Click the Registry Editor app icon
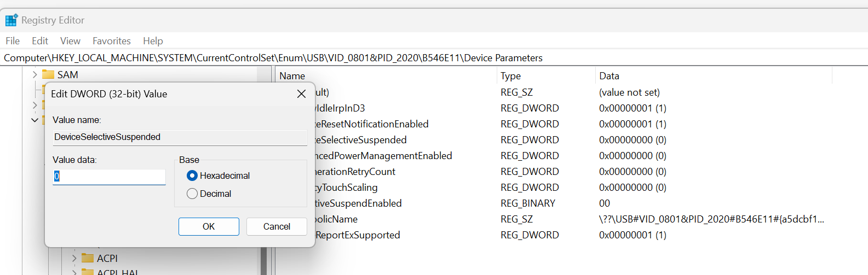 pyautogui.click(x=11, y=20)
